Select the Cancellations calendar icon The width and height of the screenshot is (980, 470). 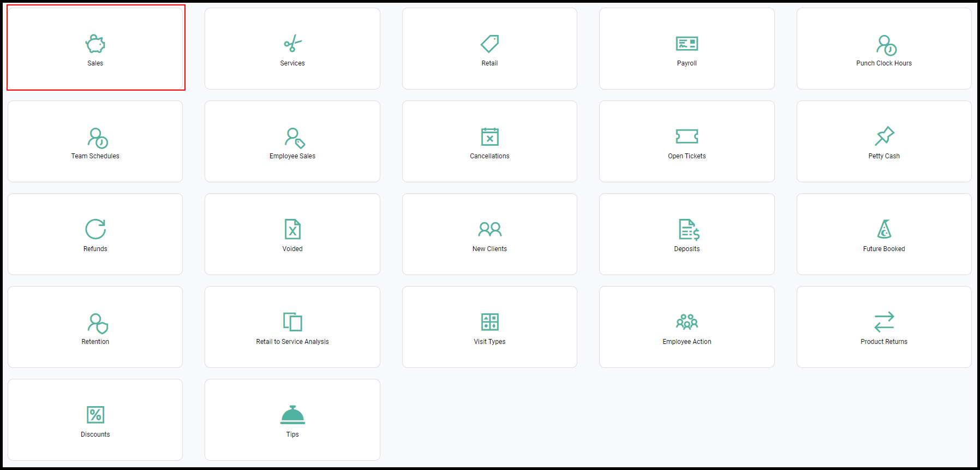(490, 136)
